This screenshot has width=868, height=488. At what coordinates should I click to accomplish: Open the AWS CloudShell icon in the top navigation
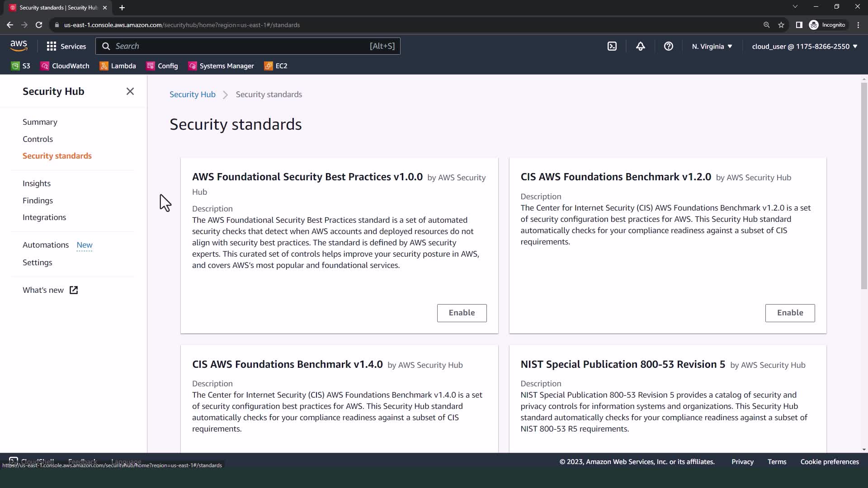pos(612,46)
